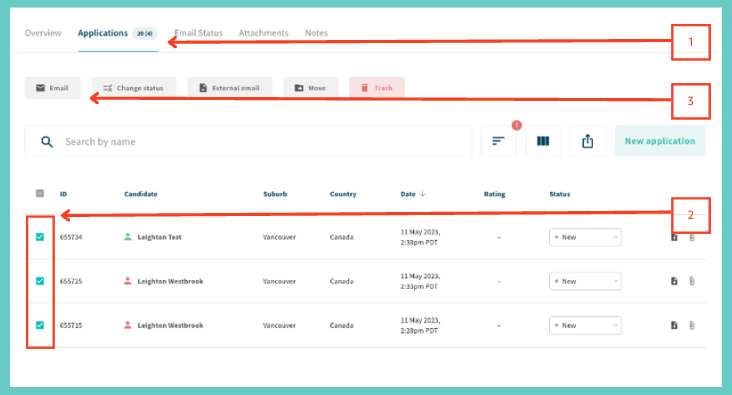The image size is (732, 395).
Task: Focus the Search by name field
Action: 248,141
